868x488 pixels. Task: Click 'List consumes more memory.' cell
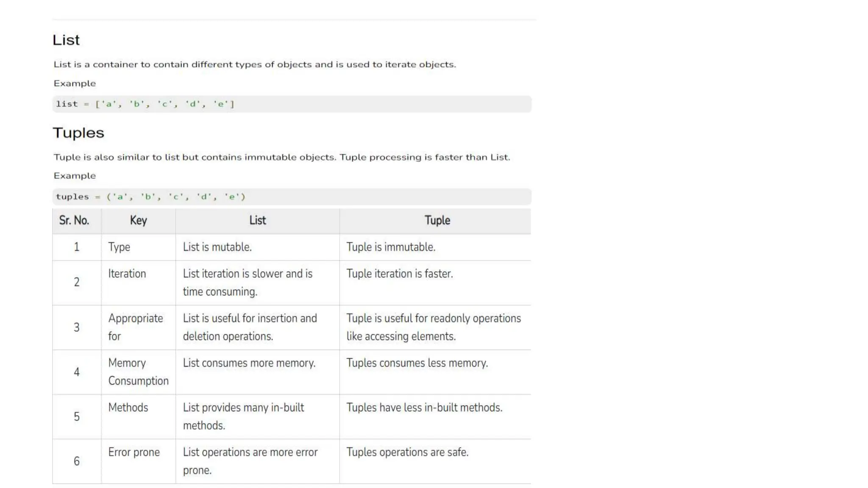pos(257,372)
